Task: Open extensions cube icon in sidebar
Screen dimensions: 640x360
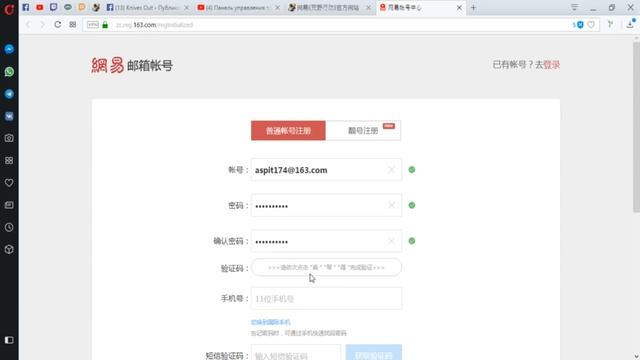Action: coord(9,249)
